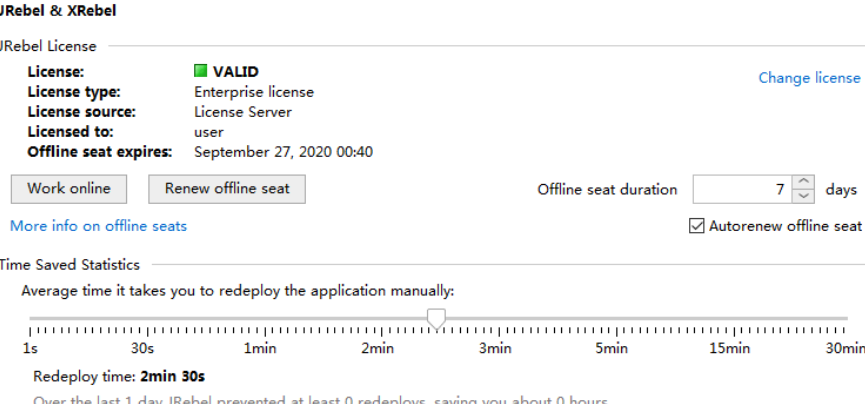
Task: Set redeploy slider to the 3min mark
Action: click(494, 328)
